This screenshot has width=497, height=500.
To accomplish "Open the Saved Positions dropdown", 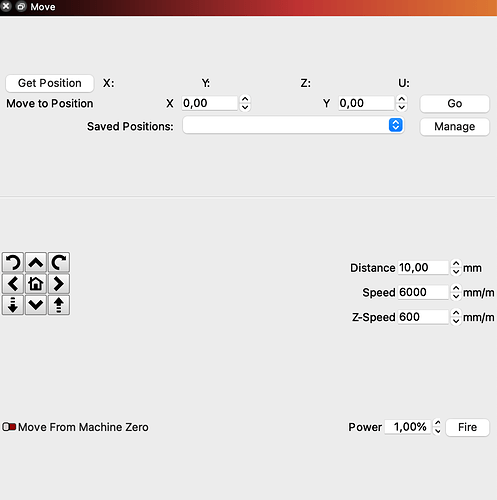I will [293, 125].
